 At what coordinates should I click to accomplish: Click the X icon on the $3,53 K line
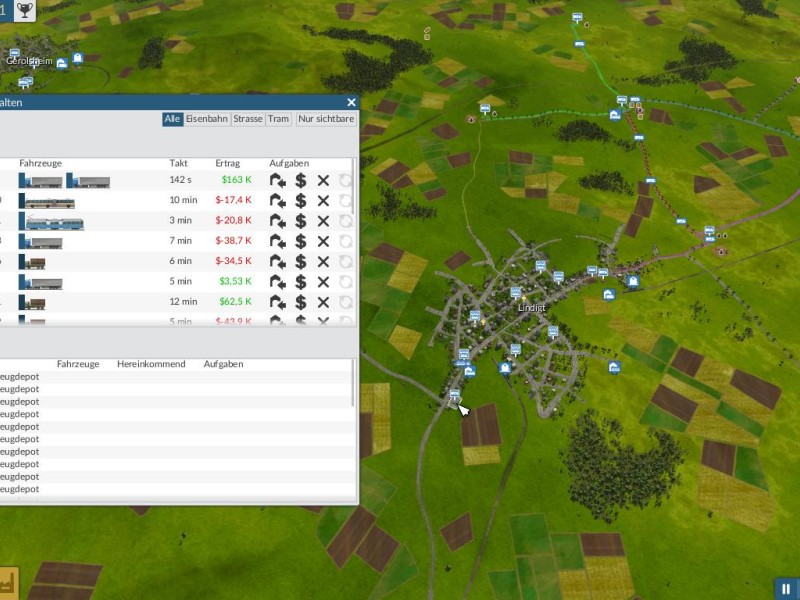click(323, 282)
